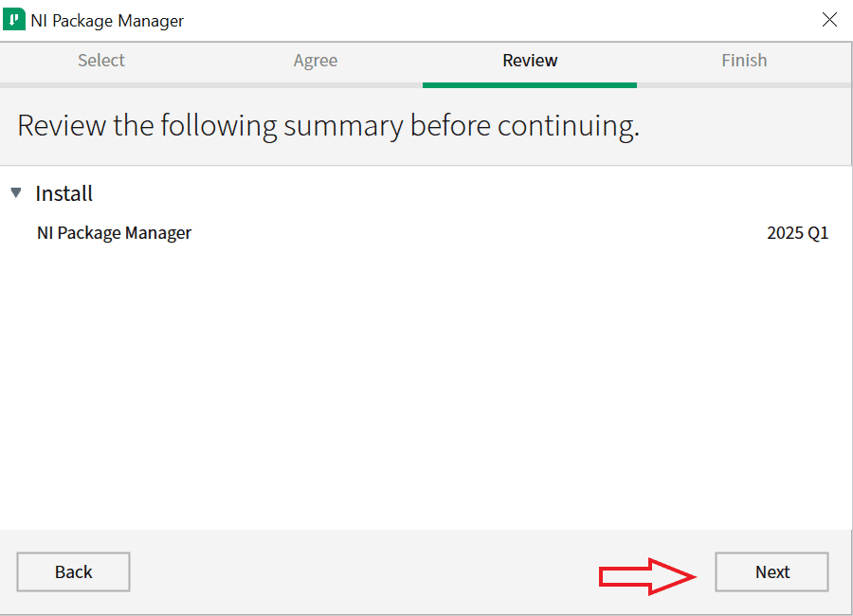Viewport: 853px width, 616px height.
Task: Jump to the Finish step tab
Action: click(744, 61)
